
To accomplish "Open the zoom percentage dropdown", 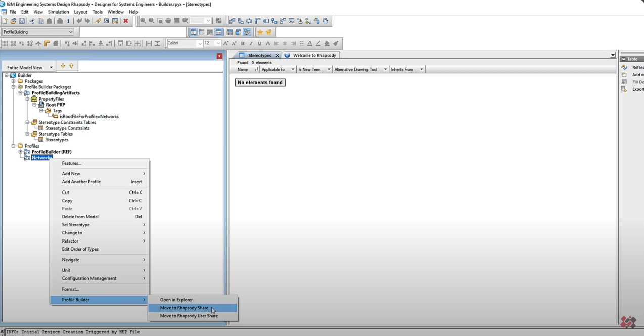I will tap(208, 21).
